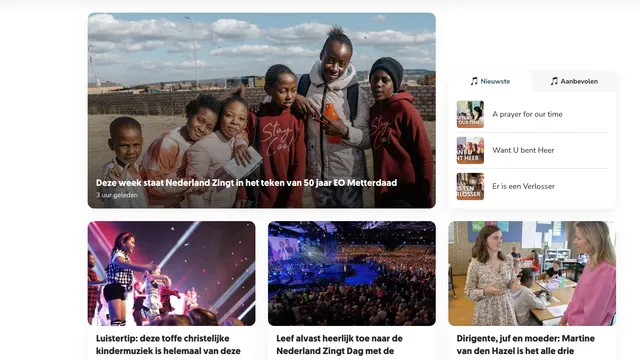
Task: Click the music note icon beside Nieuwste
Action: (x=474, y=81)
